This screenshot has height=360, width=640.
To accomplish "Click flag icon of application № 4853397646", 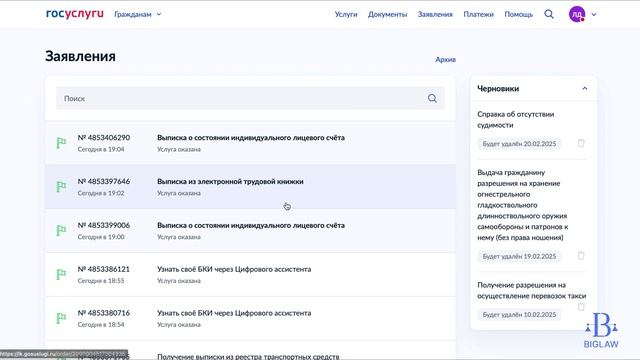I will click(61, 187).
